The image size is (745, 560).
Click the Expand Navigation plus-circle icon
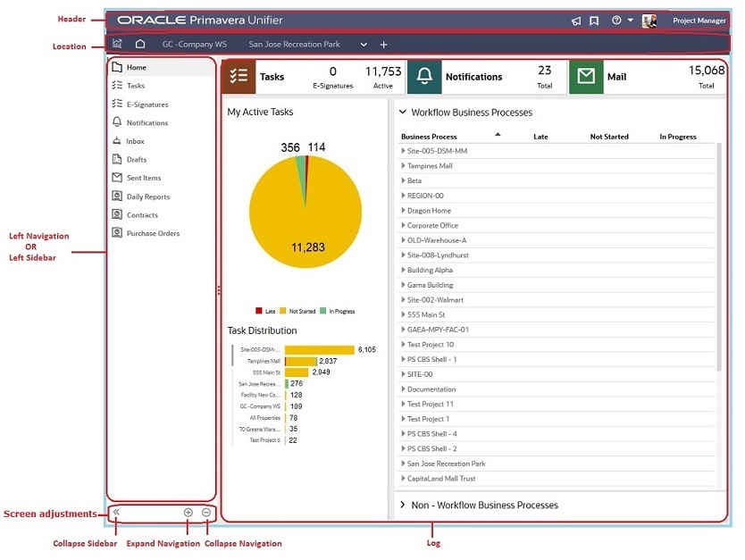tap(188, 513)
